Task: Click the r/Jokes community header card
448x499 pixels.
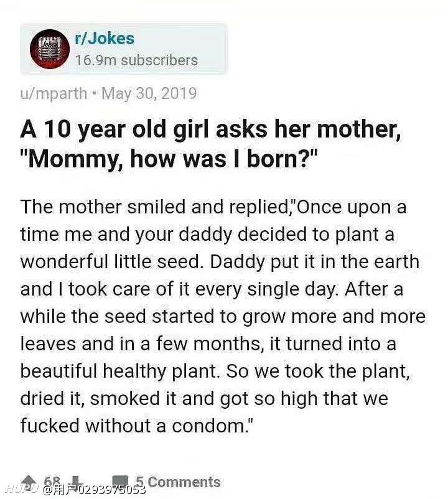Action: click(124, 49)
